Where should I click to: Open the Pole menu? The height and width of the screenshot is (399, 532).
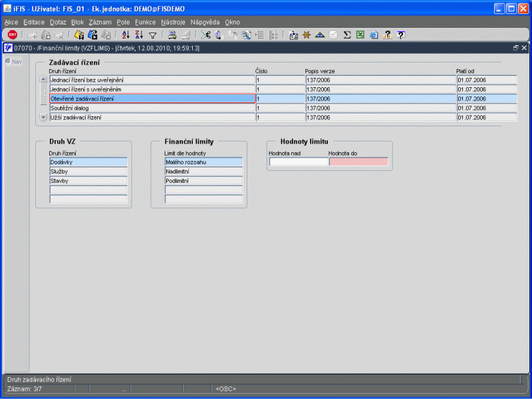(x=123, y=23)
